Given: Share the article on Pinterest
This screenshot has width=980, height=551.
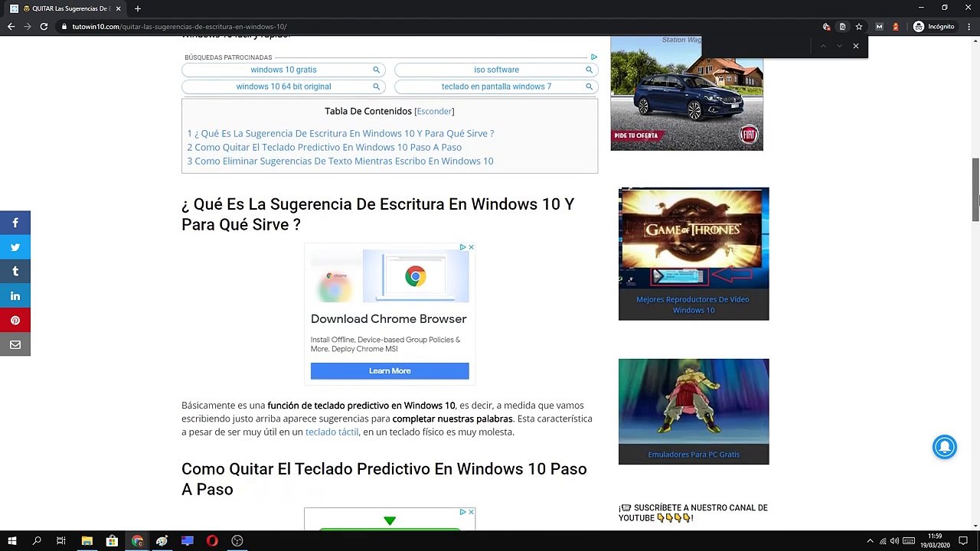Looking at the screenshot, I should [x=15, y=321].
